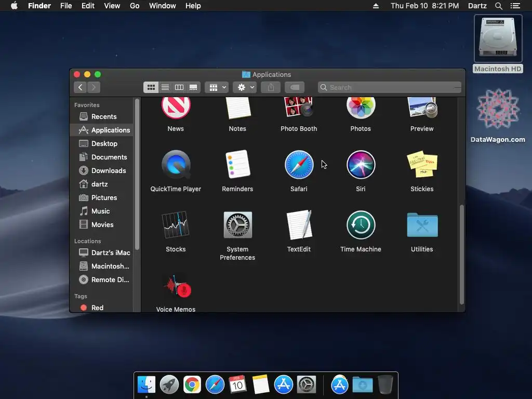Image resolution: width=532 pixels, height=399 pixels.
Task: Open Downloads in the sidebar
Action: click(101, 170)
